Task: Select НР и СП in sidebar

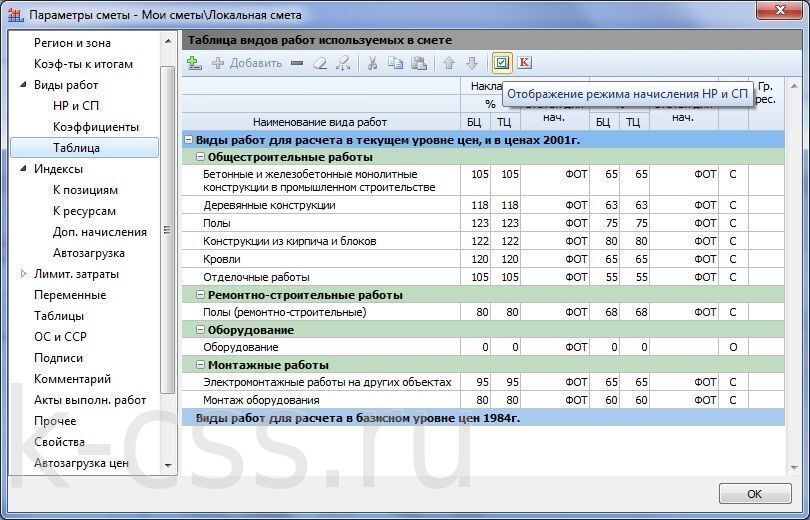Action: click(75, 106)
